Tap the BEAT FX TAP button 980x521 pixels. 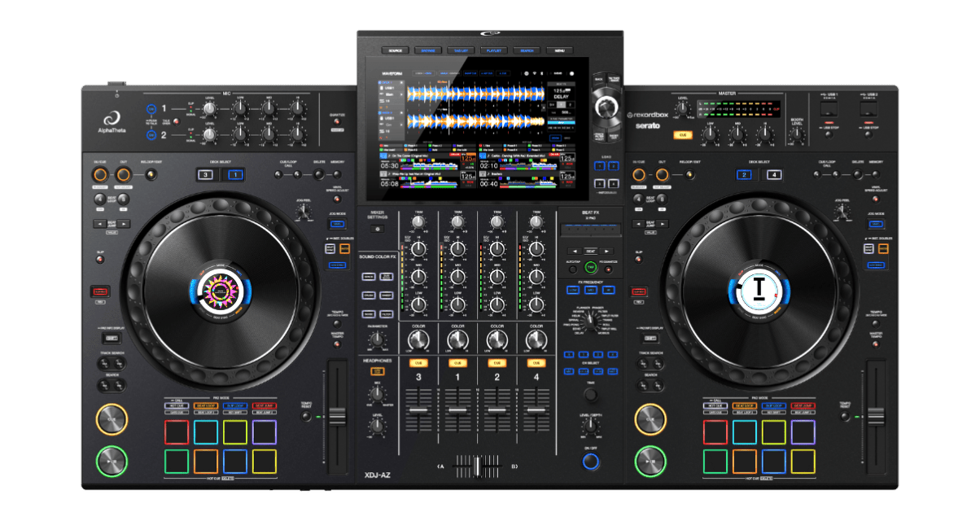point(590,269)
